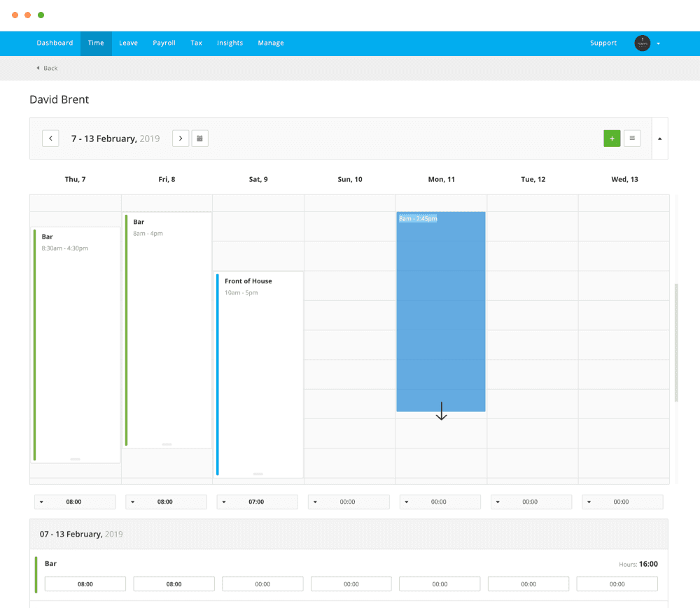
Task: Go to next week with the right arrow
Action: [x=181, y=138]
